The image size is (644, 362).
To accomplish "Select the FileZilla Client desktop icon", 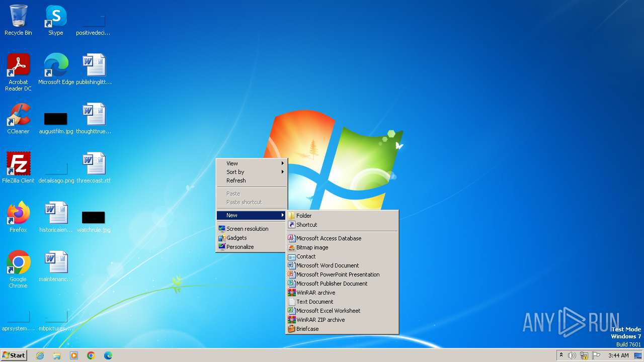I will [x=18, y=168].
